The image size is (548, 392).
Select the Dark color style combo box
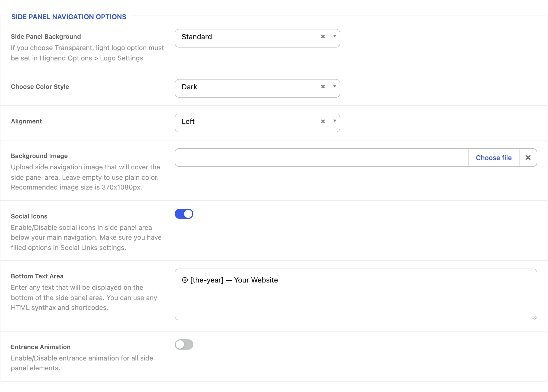click(x=257, y=88)
